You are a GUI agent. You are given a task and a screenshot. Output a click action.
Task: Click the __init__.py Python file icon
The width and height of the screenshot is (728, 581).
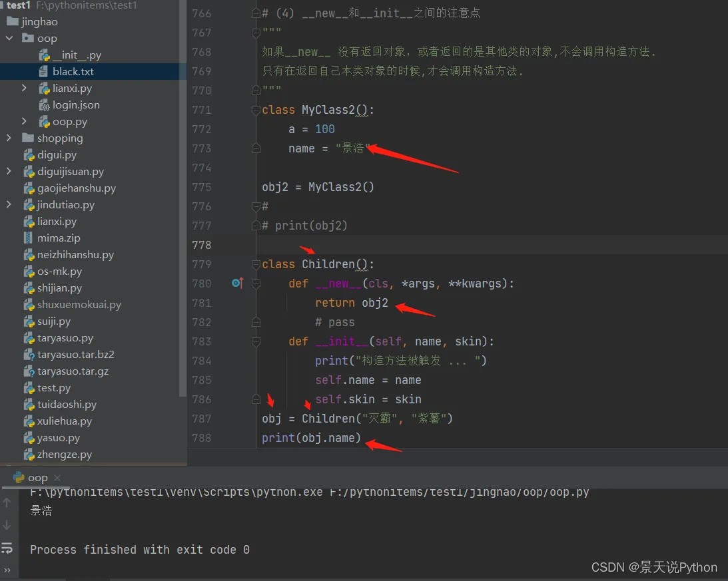tap(44, 55)
